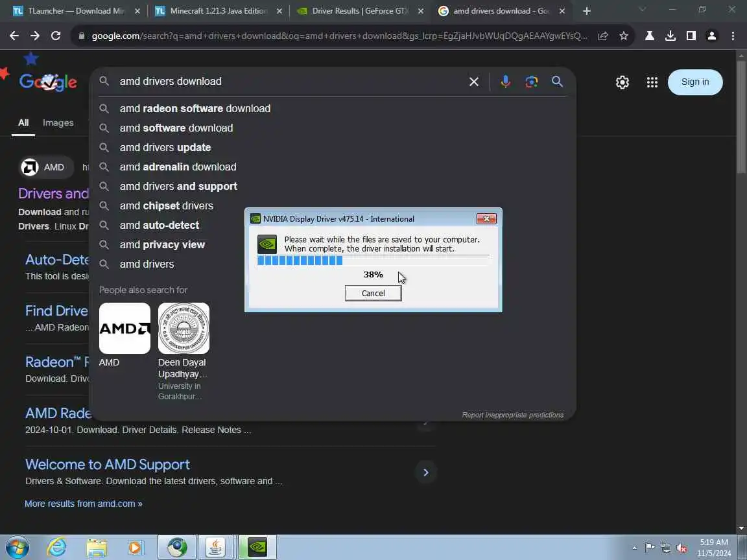
Task: Switch to Driver Results GeForce tab
Action: [360, 11]
